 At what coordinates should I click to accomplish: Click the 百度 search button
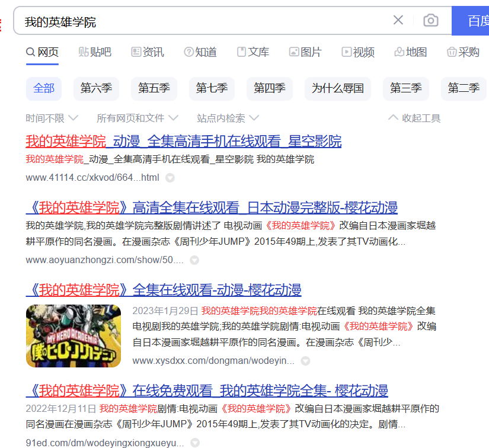click(x=470, y=21)
